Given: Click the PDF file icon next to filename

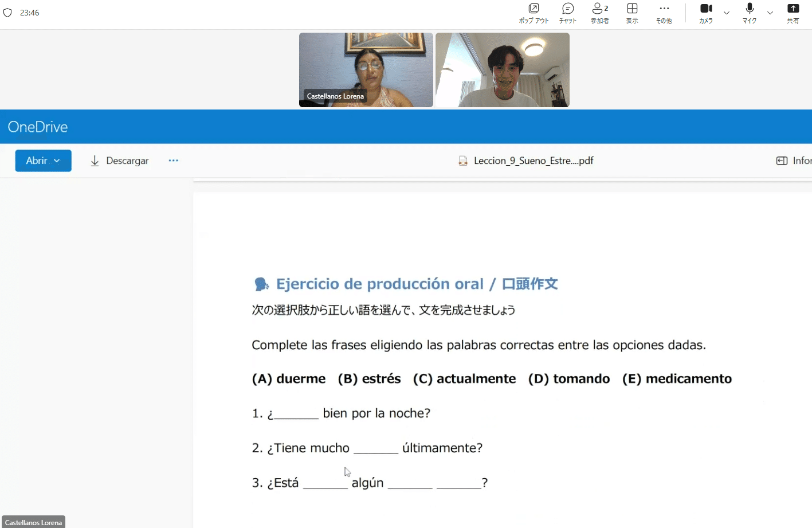Looking at the screenshot, I should (x=463, y=161).
